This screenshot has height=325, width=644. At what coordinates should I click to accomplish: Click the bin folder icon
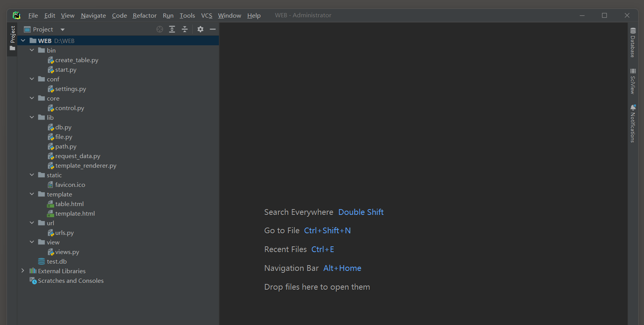pyautogui.click(x=41, y=50)
